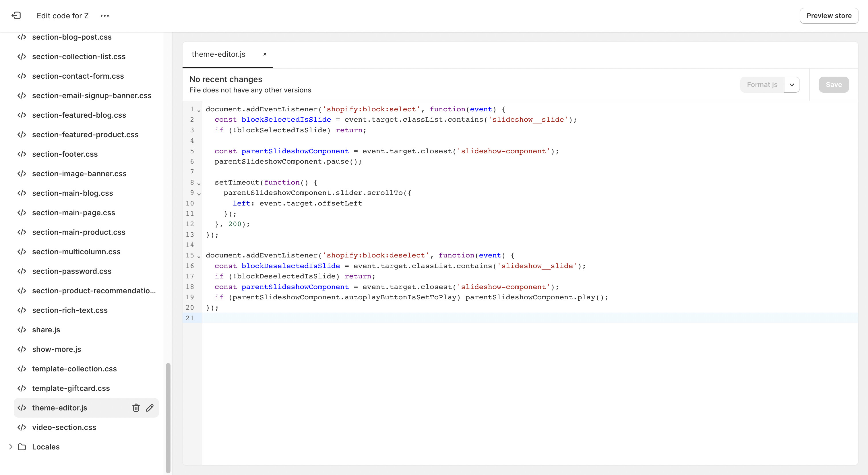Click the Format js button
This screenshot has height=475, width=868.
point(762,85)
